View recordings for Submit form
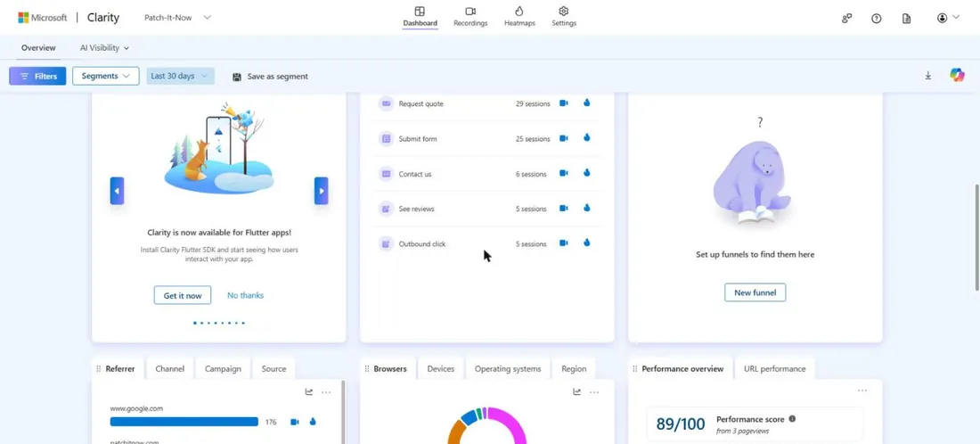The width and height of the screenshot is (980, 444). click(x=563, y=138)
